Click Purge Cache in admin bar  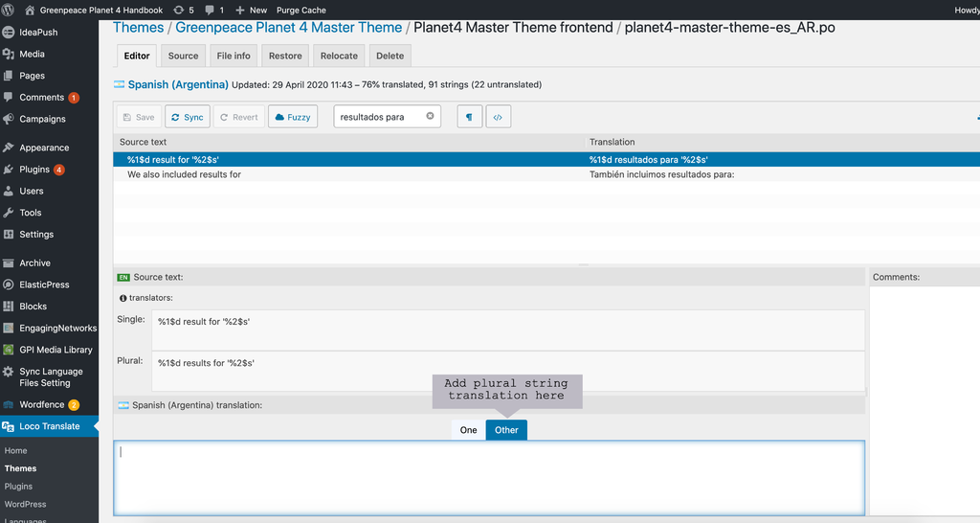(x=301, y=10)
